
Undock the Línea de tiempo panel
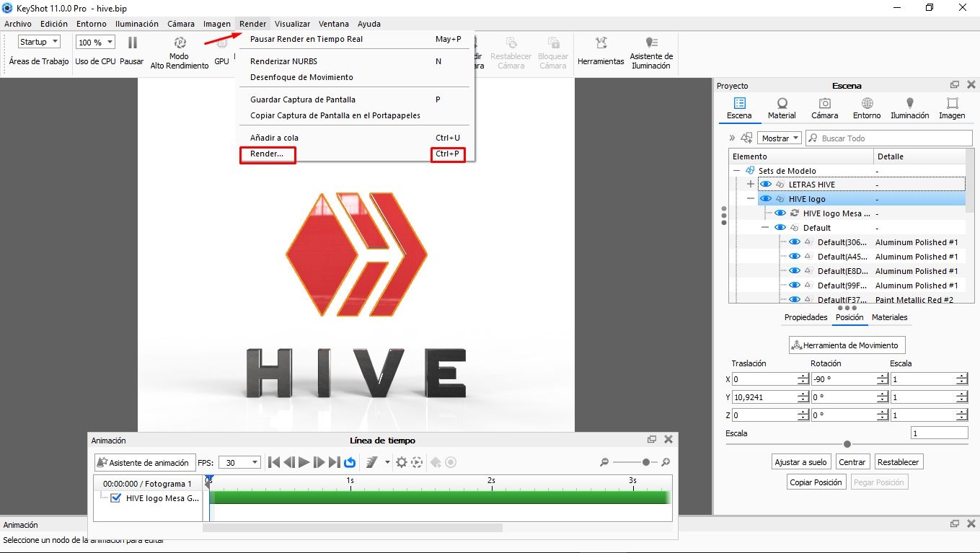(x=652, y=439)
